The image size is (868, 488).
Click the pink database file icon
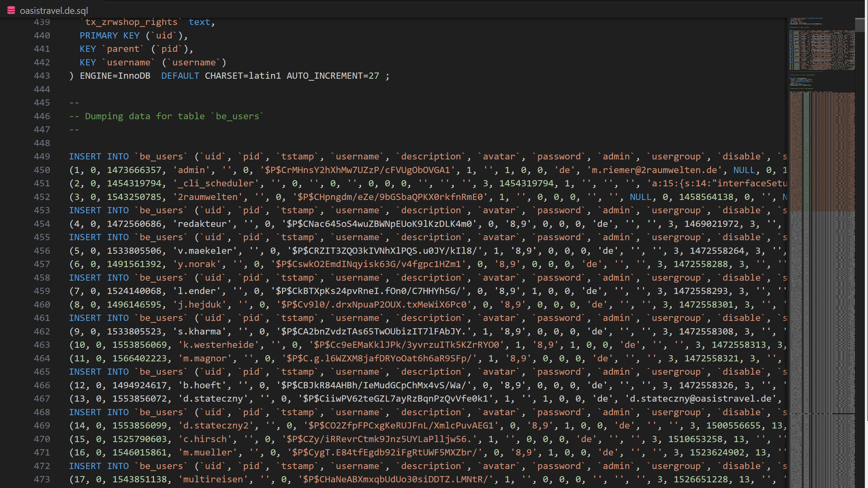(x=11, y=10)
